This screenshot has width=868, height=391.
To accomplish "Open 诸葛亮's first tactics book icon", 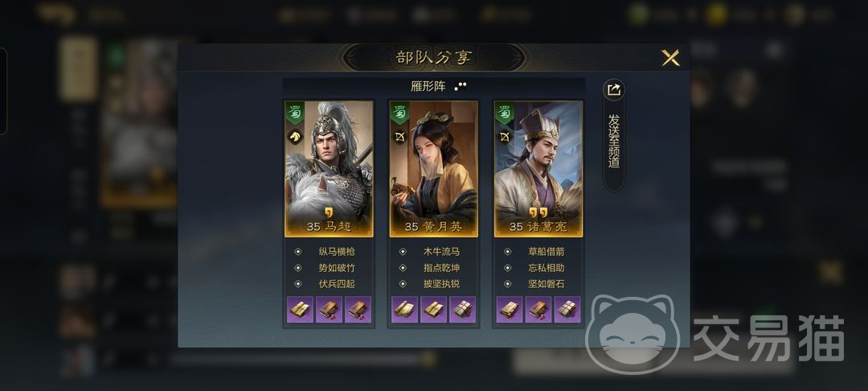I will pos(510,310).
